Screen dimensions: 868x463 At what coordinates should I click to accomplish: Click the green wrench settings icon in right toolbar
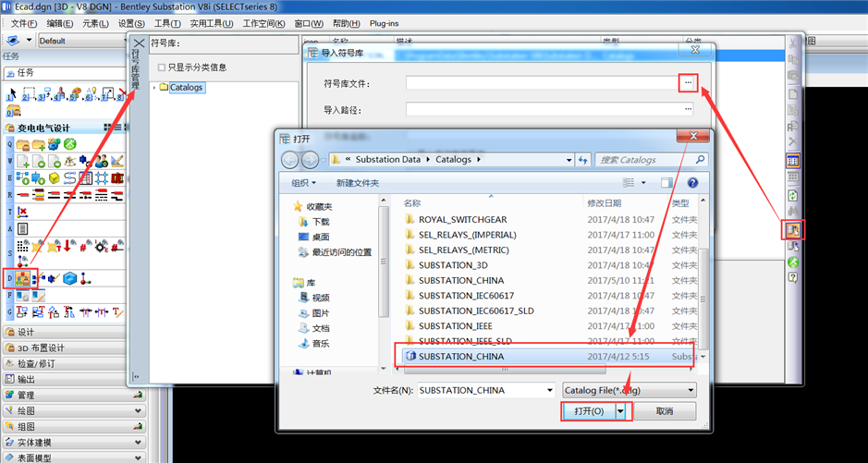[793, 262]
